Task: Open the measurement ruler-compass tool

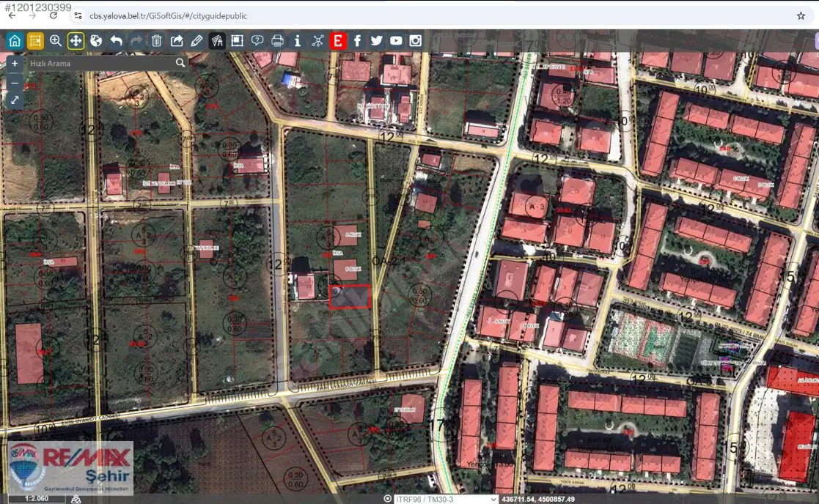Action: 217,41
